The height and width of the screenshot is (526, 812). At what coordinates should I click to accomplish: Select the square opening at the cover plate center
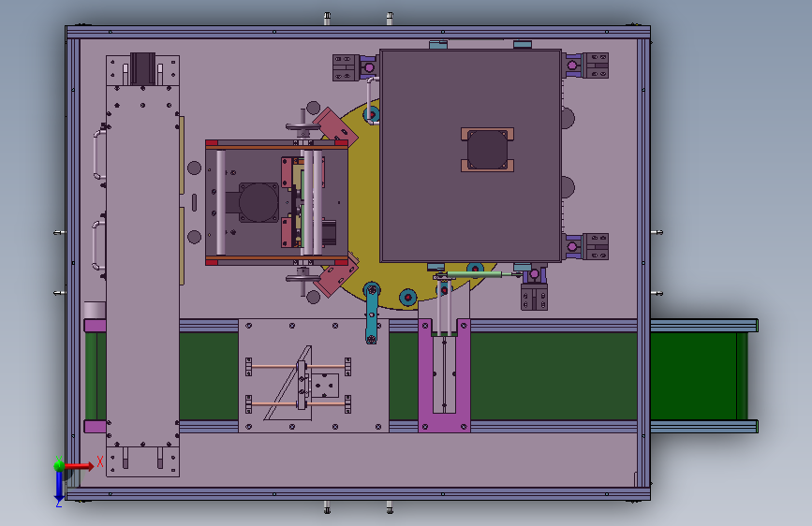point(487,150)
